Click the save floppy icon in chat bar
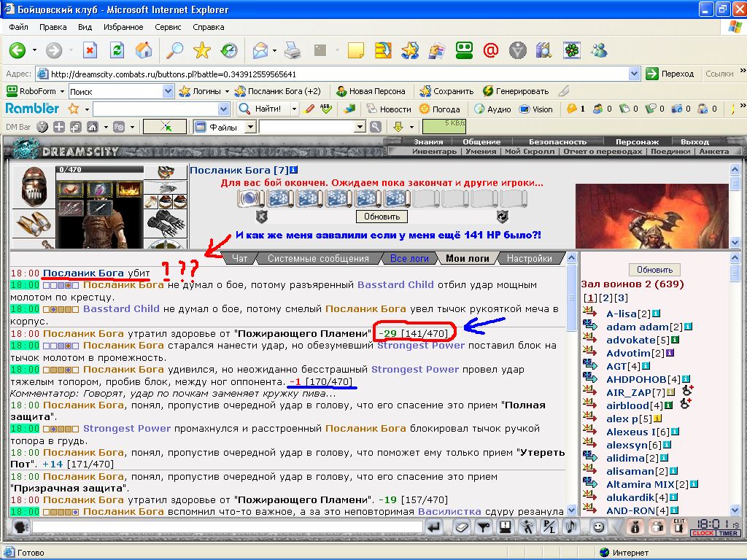The image size is (747, 560). pyautogui.click(x=506, y=527)
